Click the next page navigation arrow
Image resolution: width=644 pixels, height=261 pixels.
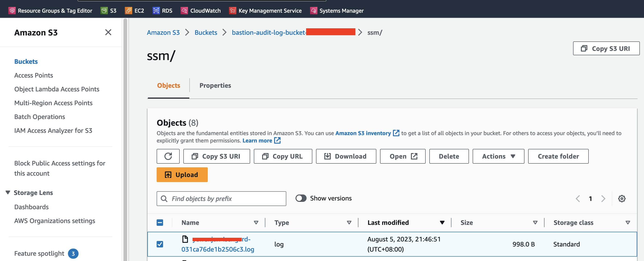point(603,198)
